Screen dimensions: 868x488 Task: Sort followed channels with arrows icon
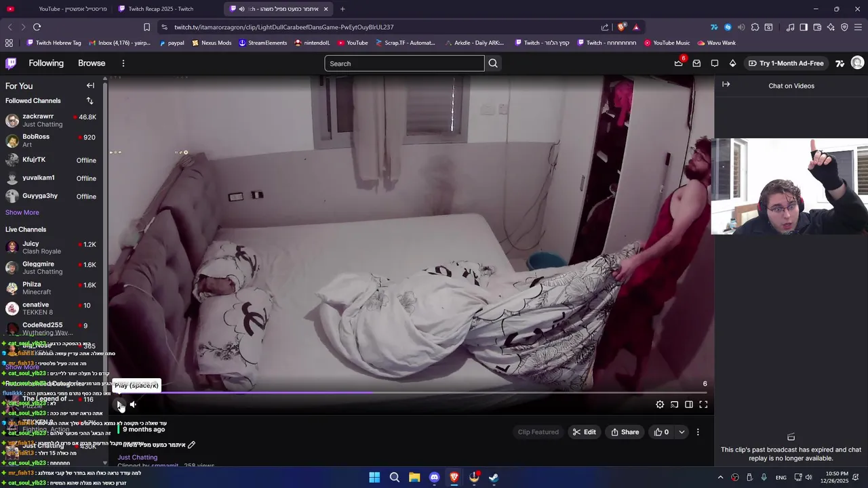(x=90, y=101)
